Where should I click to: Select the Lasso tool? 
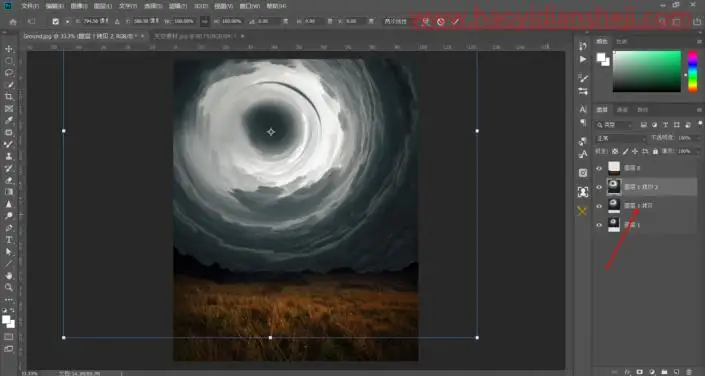pyautogui.click(x=9, y=72)
